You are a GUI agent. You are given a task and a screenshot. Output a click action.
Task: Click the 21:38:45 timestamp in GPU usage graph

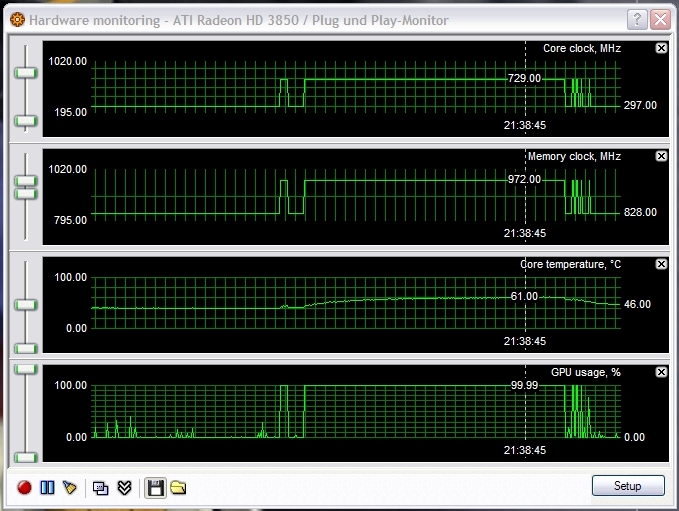(x=524, y=450)
